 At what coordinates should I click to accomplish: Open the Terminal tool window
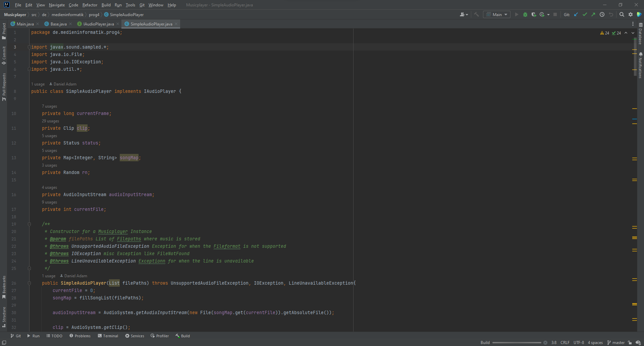tap(108, 336)
